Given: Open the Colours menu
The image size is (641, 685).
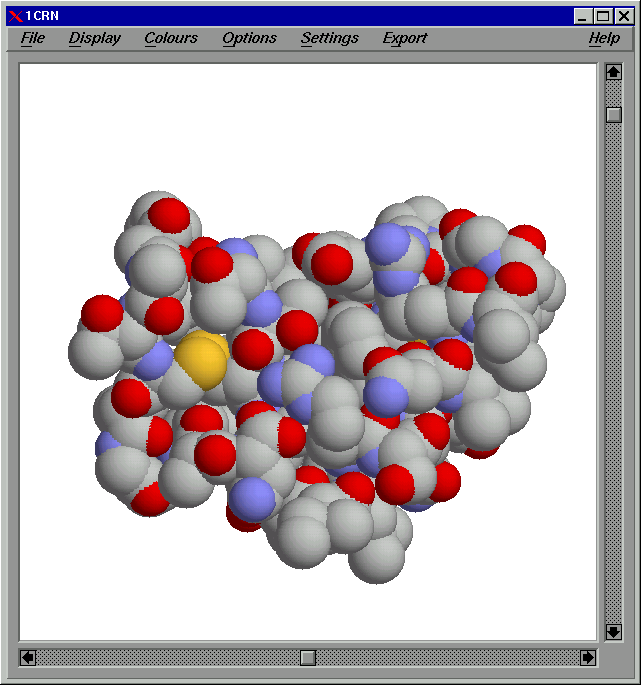Looking at the screenshot, I should [x=171, y=38].
